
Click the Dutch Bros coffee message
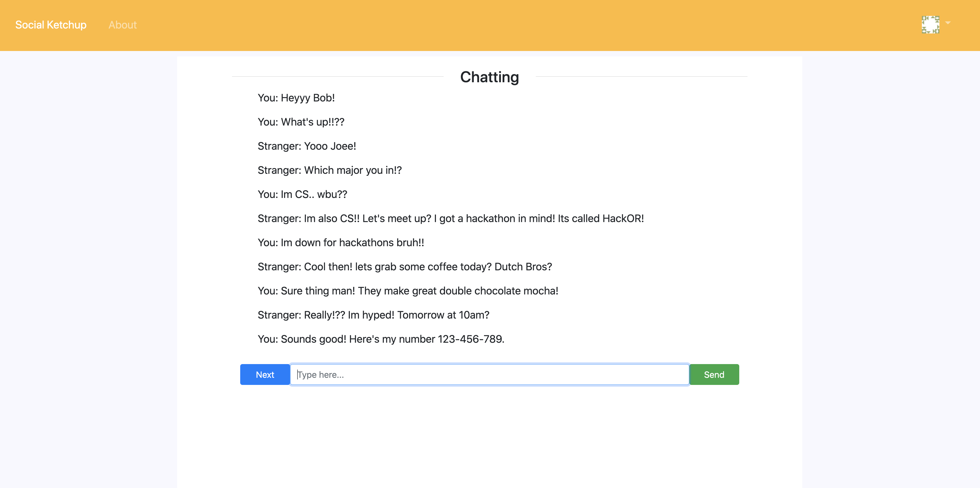(x=404, y=267)
